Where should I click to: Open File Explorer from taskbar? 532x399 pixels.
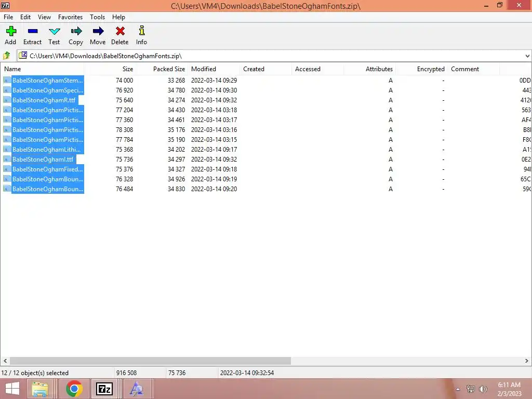39,389
